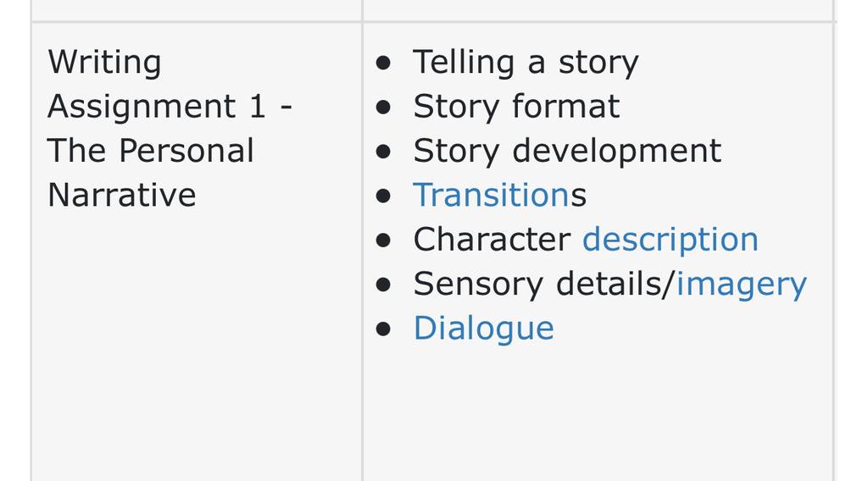Click the word 'Narrative' in left cell
This screenshot has height=481, width=868.
tap(122, 195)
